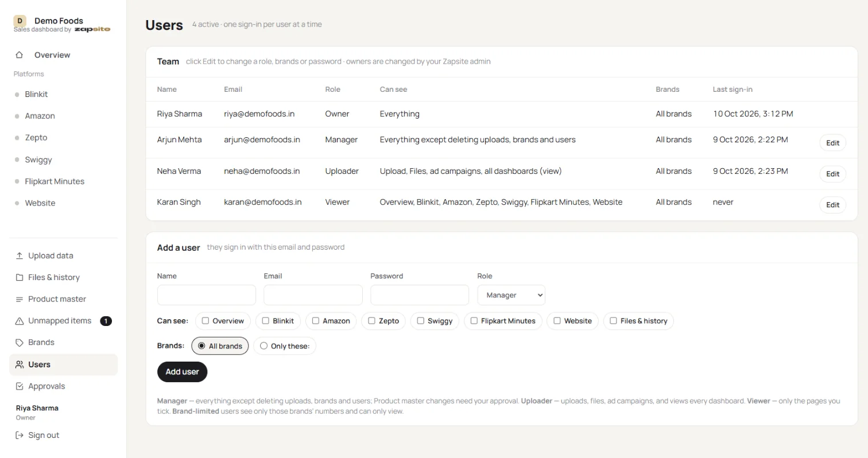This screenshot has height=458, width=868.
Task: Click the home icon beside Overview
Action: tap(20, 55)
